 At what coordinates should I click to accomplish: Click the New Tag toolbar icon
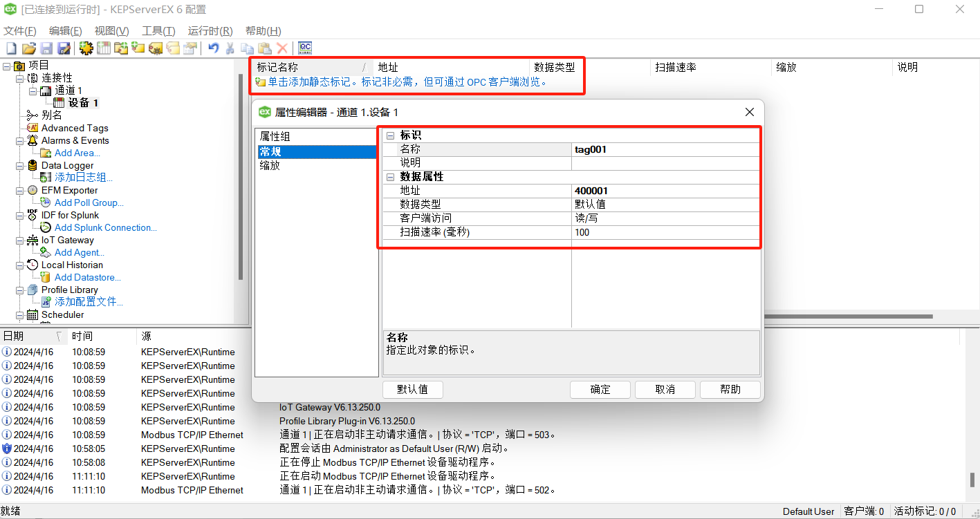(x=138, y=48)
